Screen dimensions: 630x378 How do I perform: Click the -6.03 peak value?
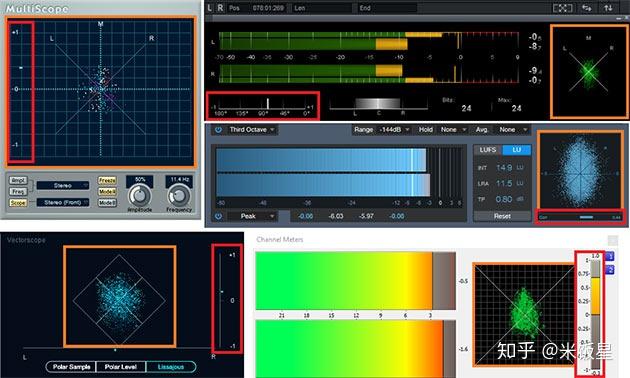[336, 216]
